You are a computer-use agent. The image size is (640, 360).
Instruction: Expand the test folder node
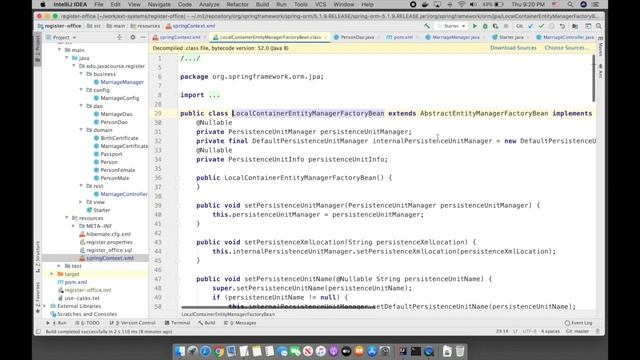pyautogui.click(x=59, y=266)
